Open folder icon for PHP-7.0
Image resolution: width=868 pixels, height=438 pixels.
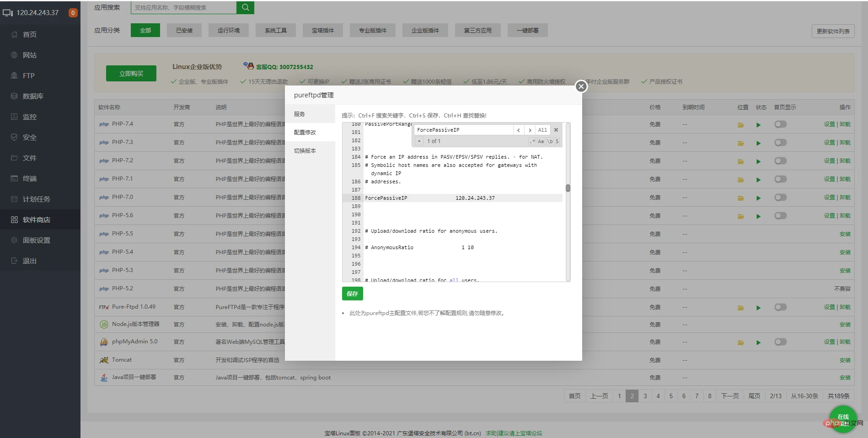pos(740,198)
